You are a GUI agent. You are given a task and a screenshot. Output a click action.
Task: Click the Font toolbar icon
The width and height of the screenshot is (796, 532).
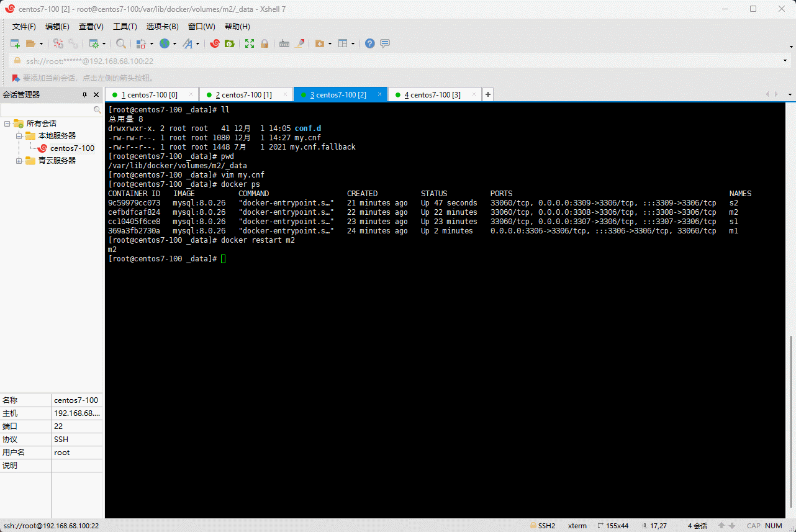(x=188, y=43)
